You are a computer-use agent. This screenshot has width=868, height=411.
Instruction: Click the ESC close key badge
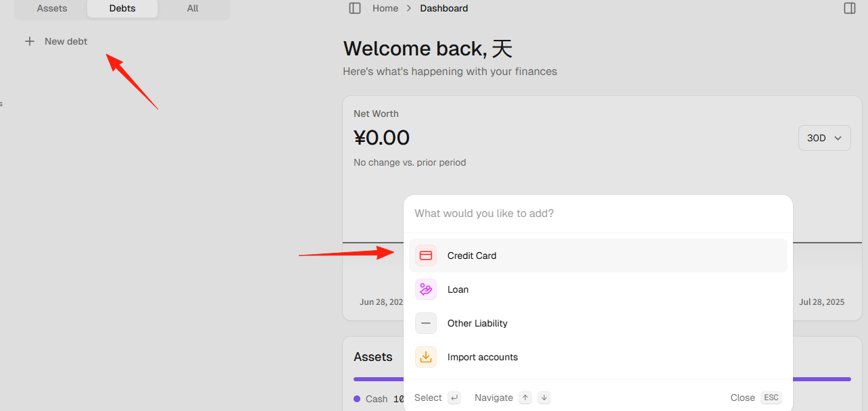[x=771, y=397]
